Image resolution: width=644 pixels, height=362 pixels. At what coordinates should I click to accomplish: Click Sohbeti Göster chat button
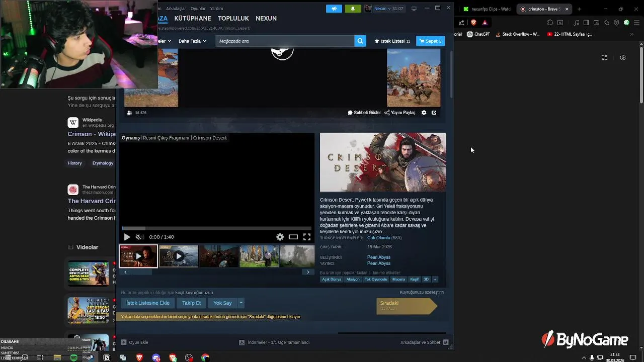click(364, 113)
